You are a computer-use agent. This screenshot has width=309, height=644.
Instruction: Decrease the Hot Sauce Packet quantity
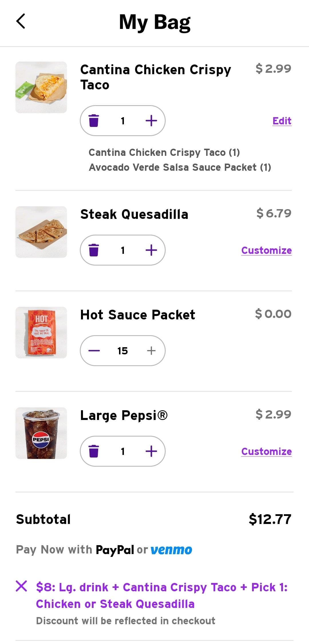point(94,351)
